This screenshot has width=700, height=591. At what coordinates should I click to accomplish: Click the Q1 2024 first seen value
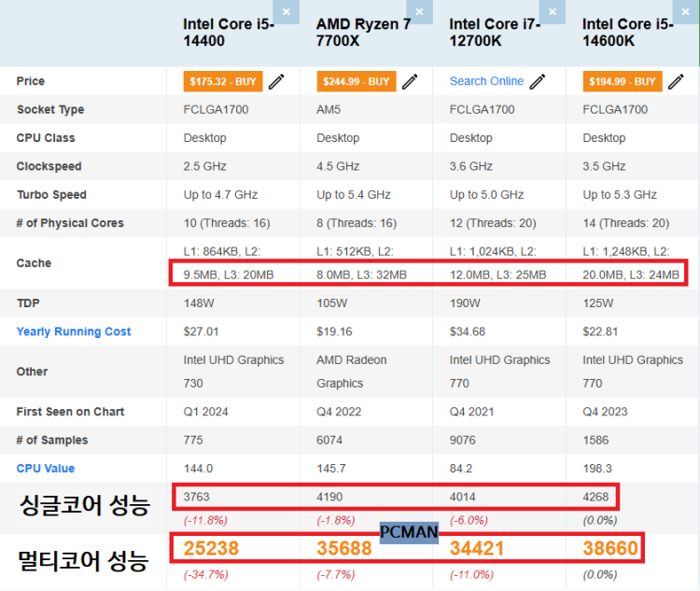(x=206, y=412)
